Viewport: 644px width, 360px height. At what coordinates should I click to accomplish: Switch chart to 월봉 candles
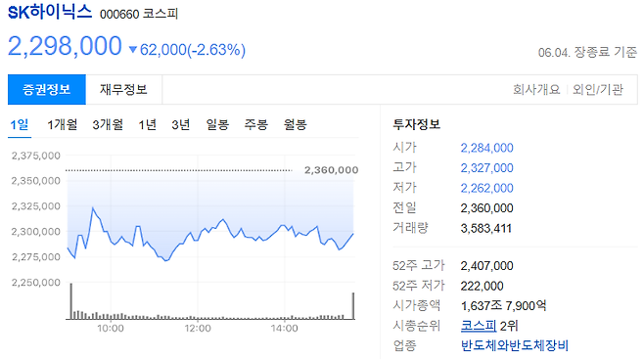pyautogui.click(x=295, y=124)
